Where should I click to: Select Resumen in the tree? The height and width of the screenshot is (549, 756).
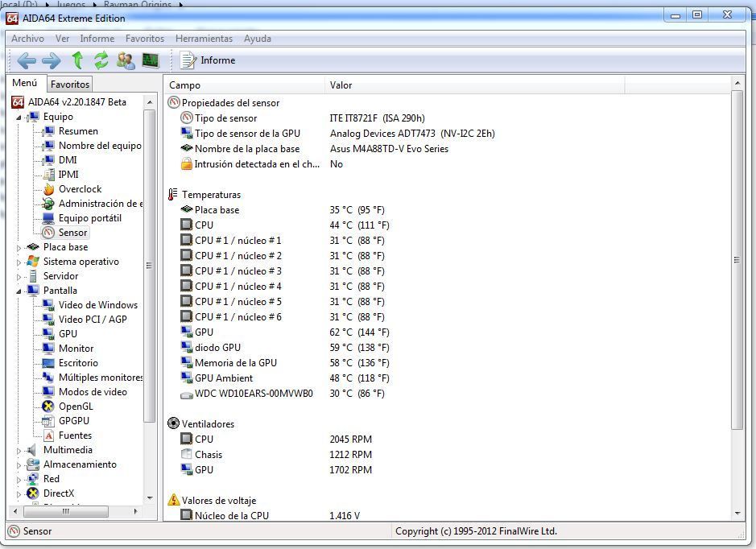click(x=78, y=131)
